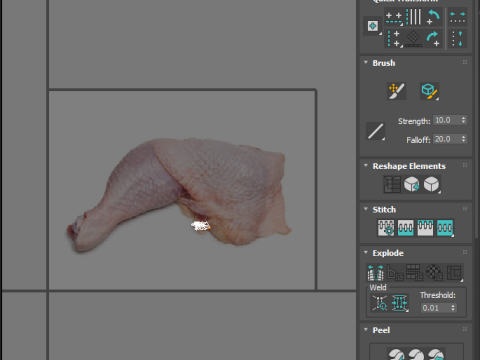The width and height of the screenshot is (480, 360).
Task: Adjust the Threshold spinner arrows
Action: (x=453, y=308)
